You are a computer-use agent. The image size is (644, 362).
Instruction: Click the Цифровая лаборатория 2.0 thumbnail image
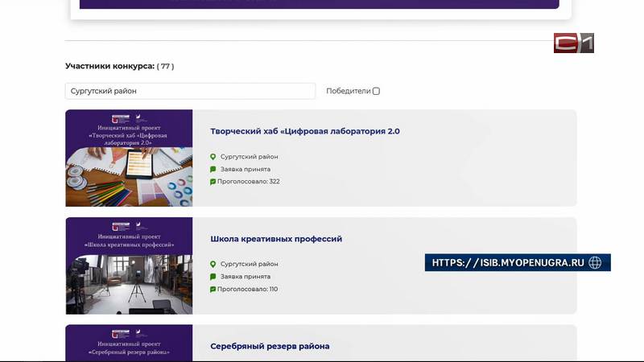129,158
